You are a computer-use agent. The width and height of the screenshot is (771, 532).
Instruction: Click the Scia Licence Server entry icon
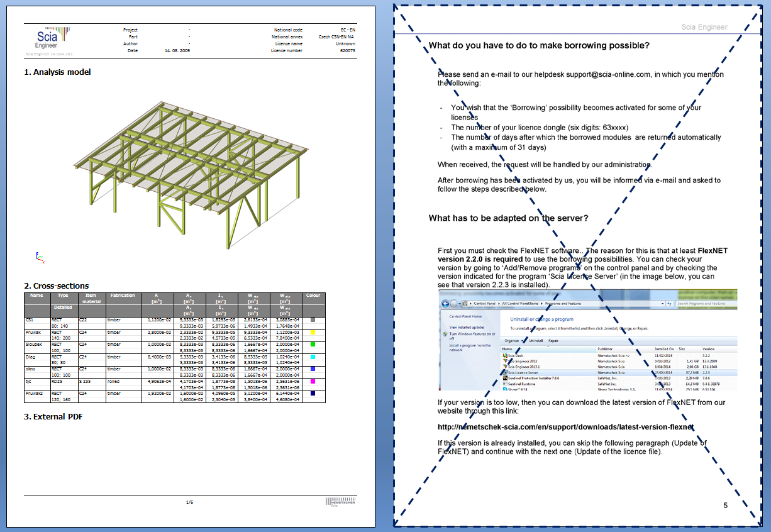click(505, 372)
